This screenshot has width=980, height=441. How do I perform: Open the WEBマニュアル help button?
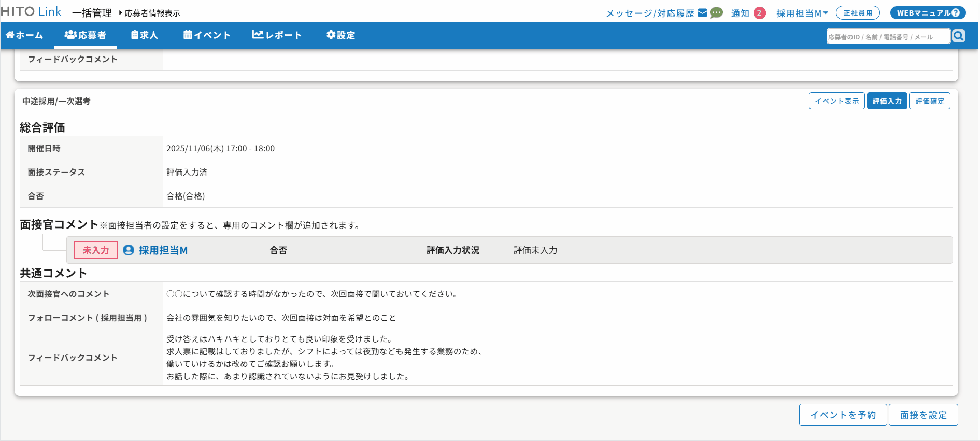[x=928, y=13]
